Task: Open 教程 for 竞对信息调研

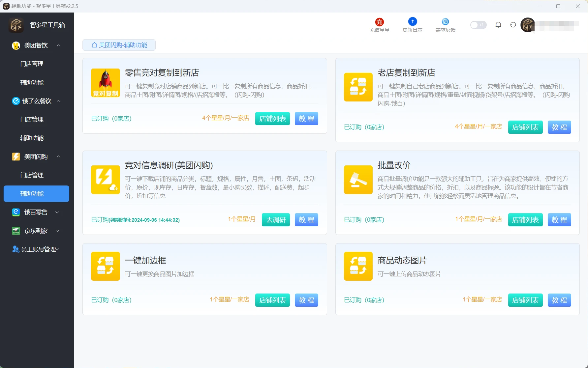Action: pos(306,220)
